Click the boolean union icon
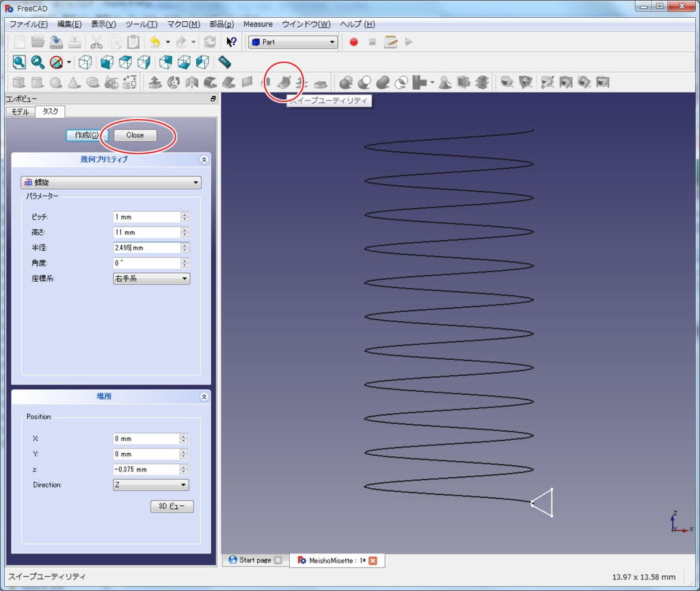Viewport: 700px width, 591px height. click(x=383, y=82)
